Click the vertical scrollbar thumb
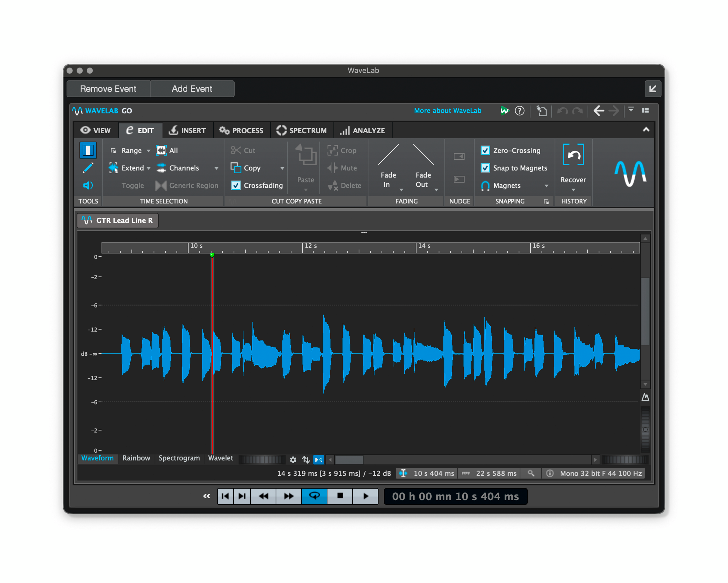Viewport: 728px width, 583px height. 645,311
